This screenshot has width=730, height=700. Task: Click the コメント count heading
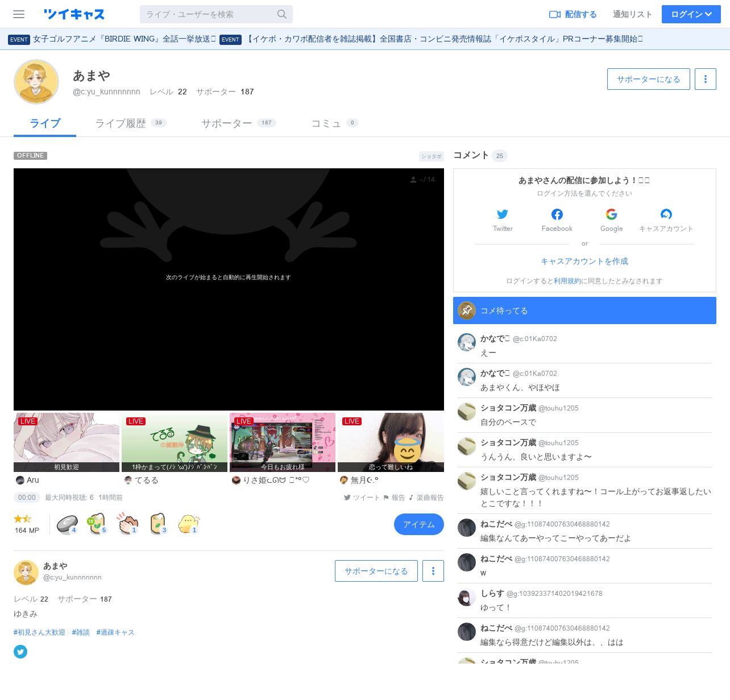pyautogui.click(x=480, y=155)
